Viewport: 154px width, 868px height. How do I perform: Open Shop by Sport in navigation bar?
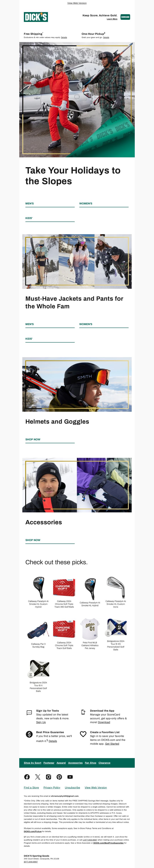[x=32, y=763]
